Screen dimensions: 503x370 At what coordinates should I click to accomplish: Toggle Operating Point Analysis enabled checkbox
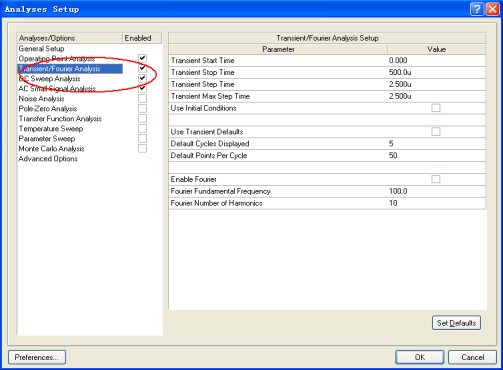click(142, 58)
